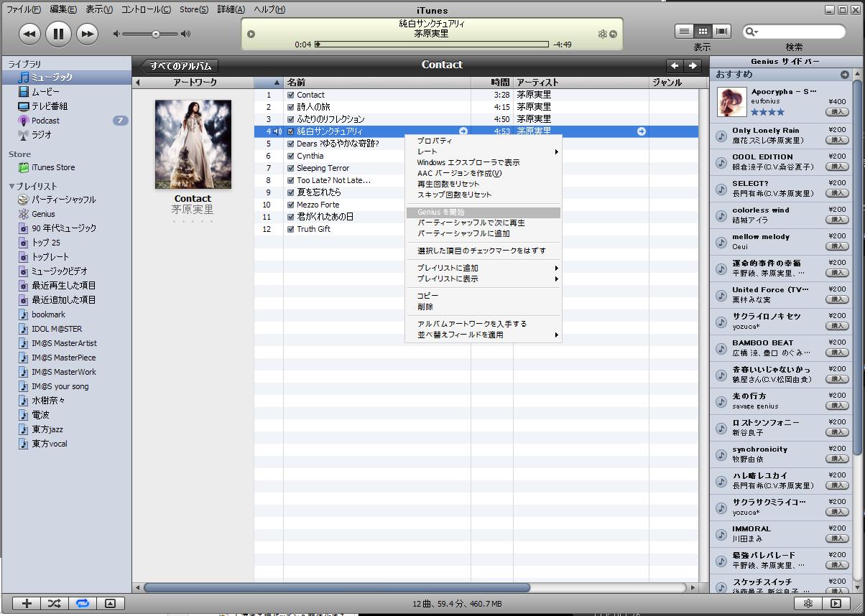Pause the current song
Screen dimensions: 865x616
pos(58,33)
